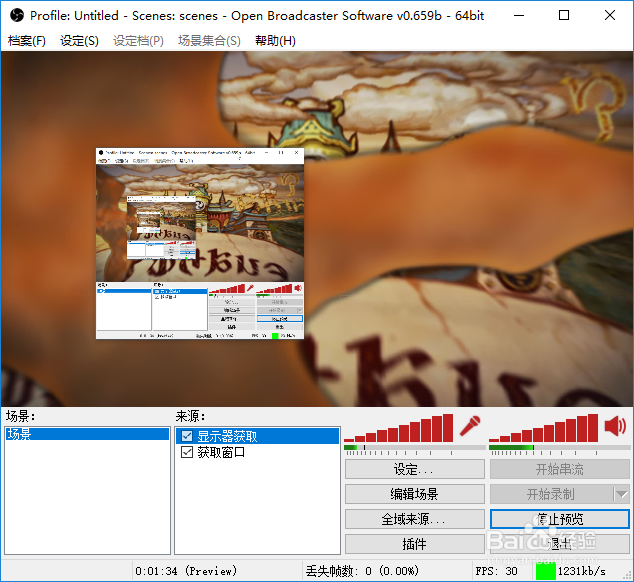Select the 获取窗口 source row
This screenshot has width=634, height=582.
pos(258,452)
